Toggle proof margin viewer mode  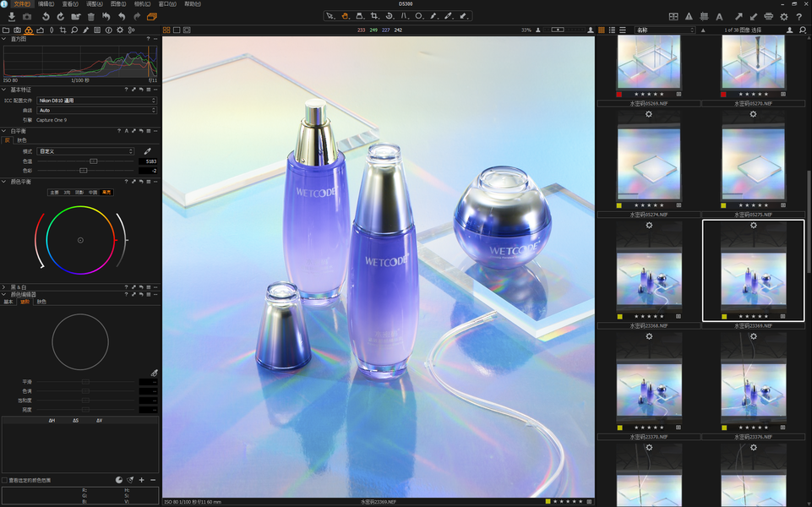(187, 30)
